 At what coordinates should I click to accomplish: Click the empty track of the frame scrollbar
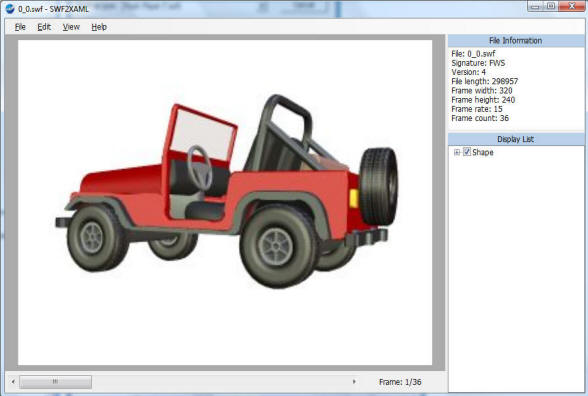coord(220,382)
